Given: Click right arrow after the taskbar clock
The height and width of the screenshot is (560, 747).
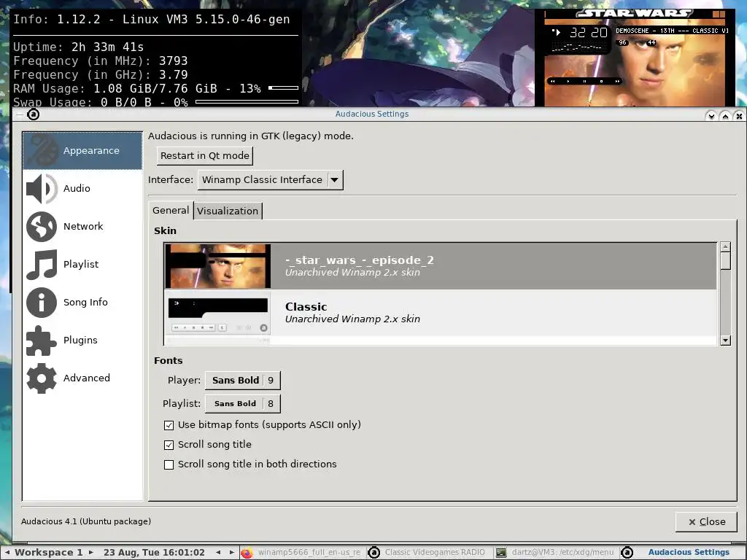Looking at the screenshot, I should [x=231, y=553].
